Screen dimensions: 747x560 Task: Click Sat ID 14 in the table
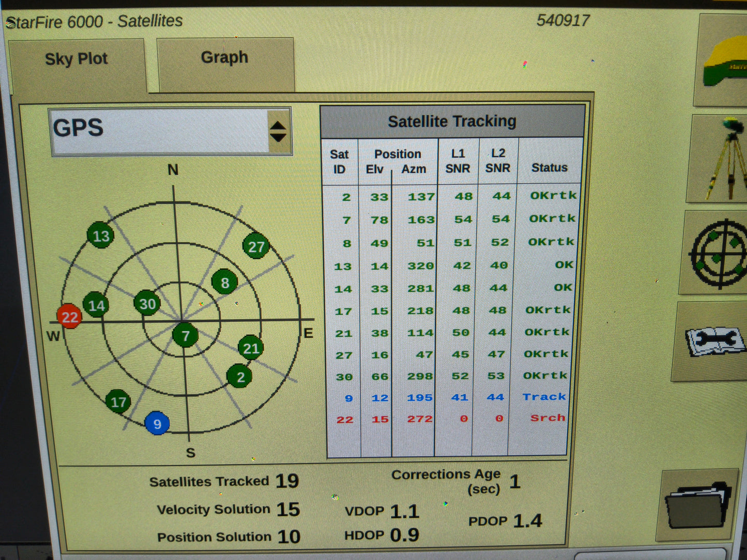click(343, 289)
